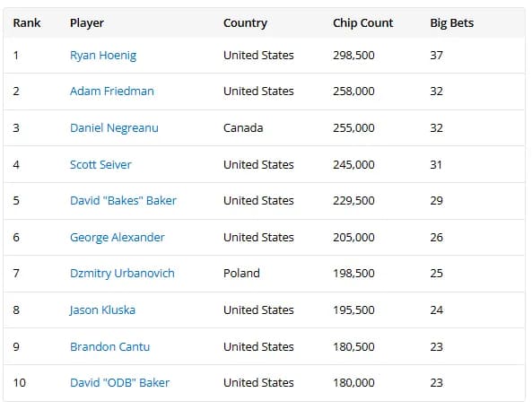Click the Rank column header
This screenshot has height=410, width=532.
coord(27,23)
